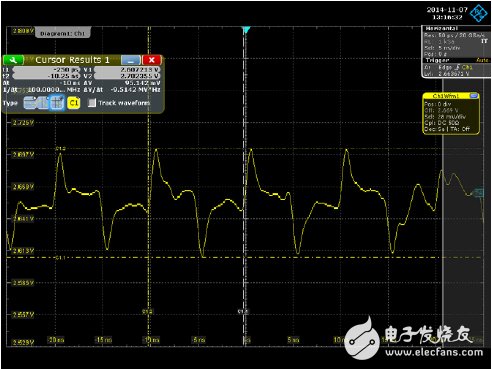The image size is (492, 369).
Task: Open the yellow Ch1Wfm1 channel settings box
Action: [x=451, y=114]
